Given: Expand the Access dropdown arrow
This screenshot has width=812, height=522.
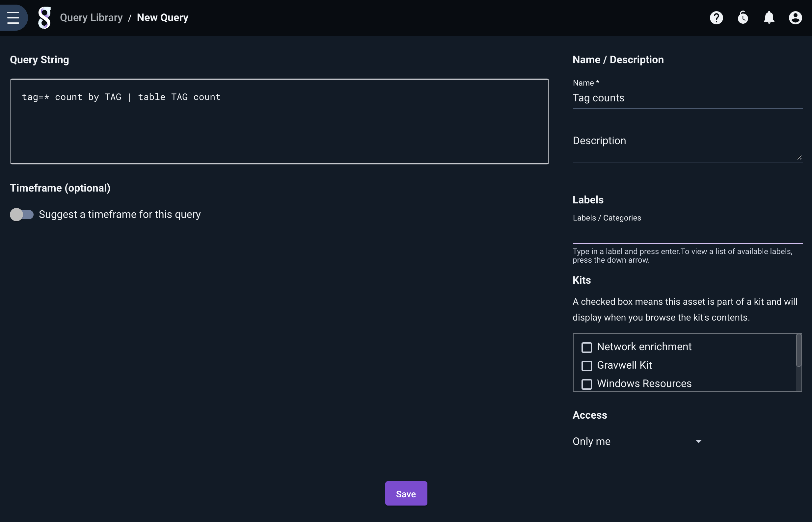Looking at the screenshot, I should 698,441.
